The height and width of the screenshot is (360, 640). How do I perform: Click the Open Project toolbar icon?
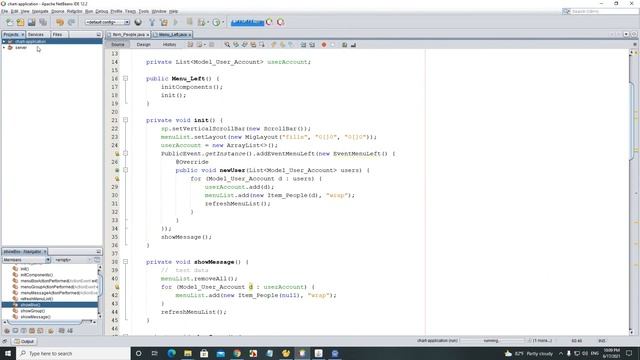click(x=31, y=22)
